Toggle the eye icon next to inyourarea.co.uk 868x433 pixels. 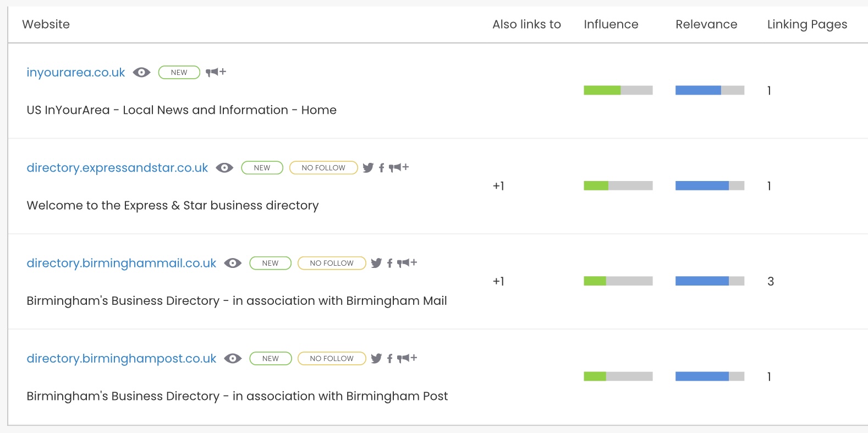coord(141,73)
